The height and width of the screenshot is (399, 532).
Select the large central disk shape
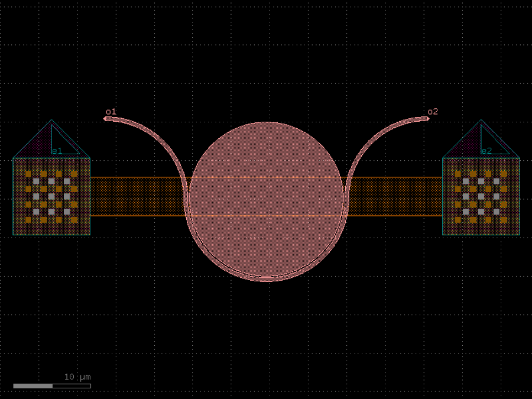pyautogui.click(x=267, y=200)
